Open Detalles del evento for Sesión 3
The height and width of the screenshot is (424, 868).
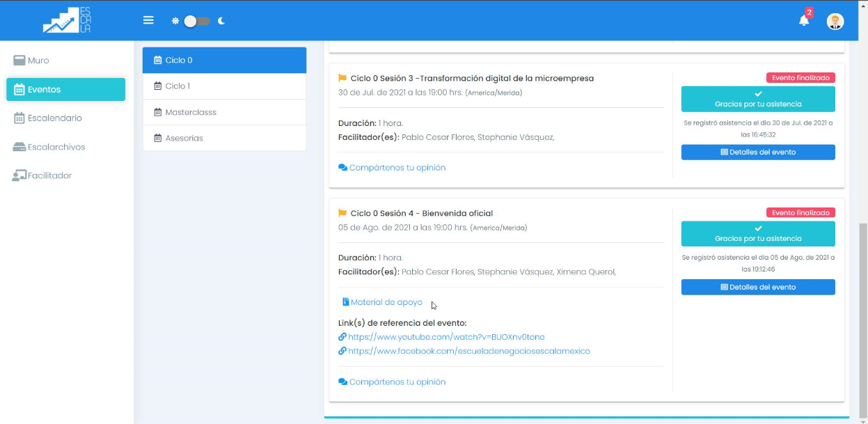(x=757, y=152)
